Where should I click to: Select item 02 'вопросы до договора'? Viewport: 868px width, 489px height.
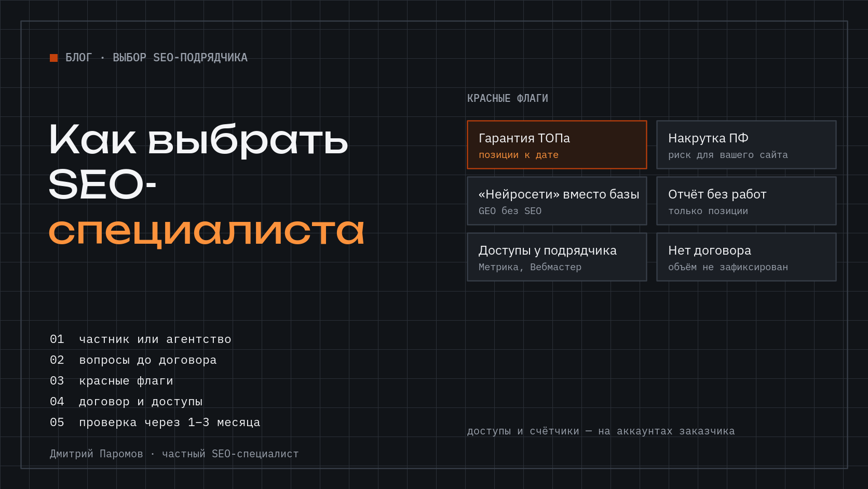point(133,360)
